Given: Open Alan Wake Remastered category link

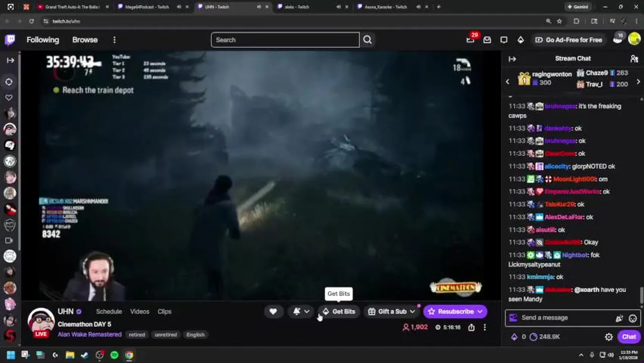Looking at the screenshot, I should (x=90, y=335).
